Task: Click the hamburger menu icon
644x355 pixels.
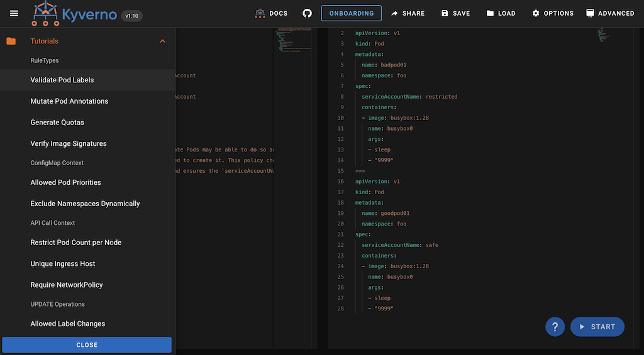Action: click(14, 13)
